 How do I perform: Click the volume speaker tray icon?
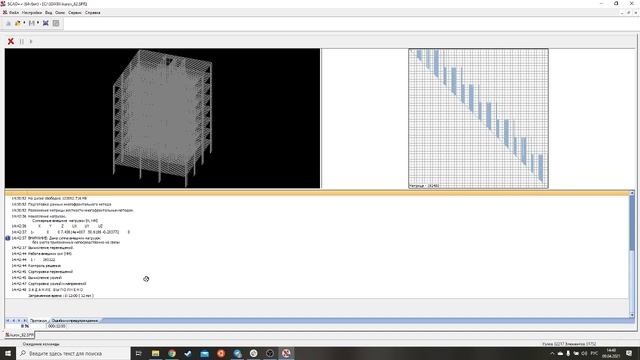point(584,353)
